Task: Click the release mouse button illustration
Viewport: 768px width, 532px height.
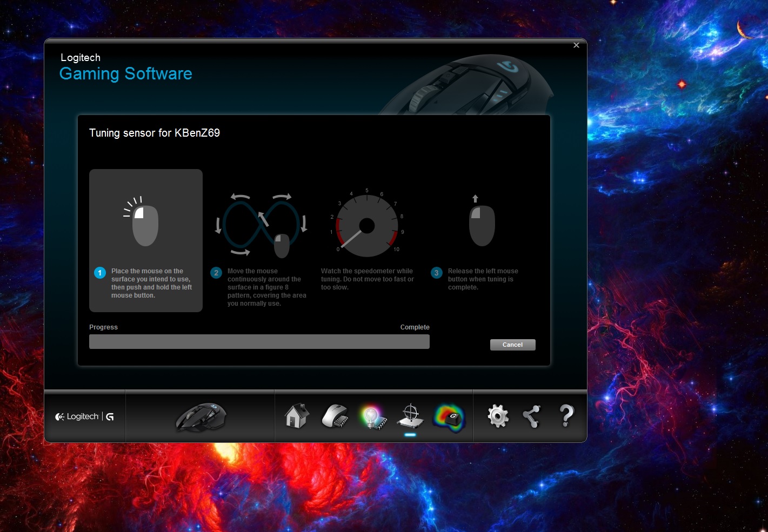Action: [x=482, y=221]
